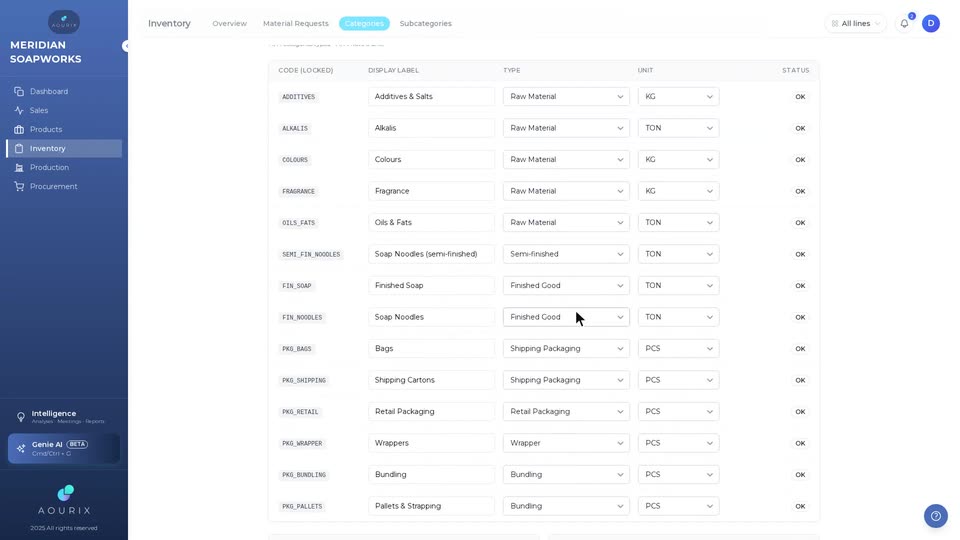Click the Production factory icon
960x540 pixels.
pyautogui.click(x=19, y=167)
